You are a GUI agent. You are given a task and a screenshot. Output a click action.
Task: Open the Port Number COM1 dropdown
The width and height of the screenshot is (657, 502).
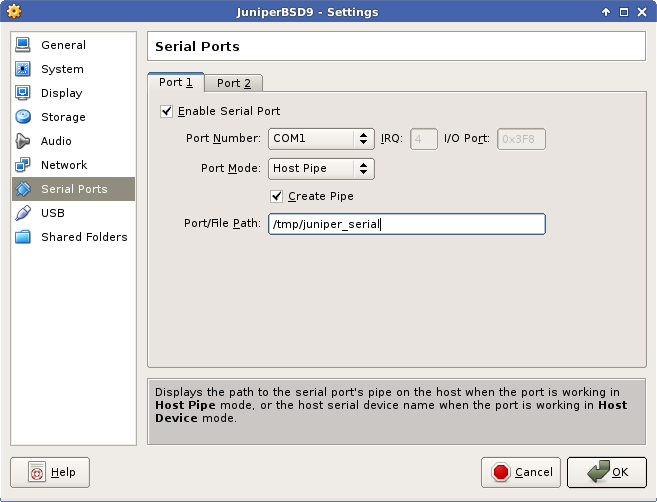click(321, 139)
